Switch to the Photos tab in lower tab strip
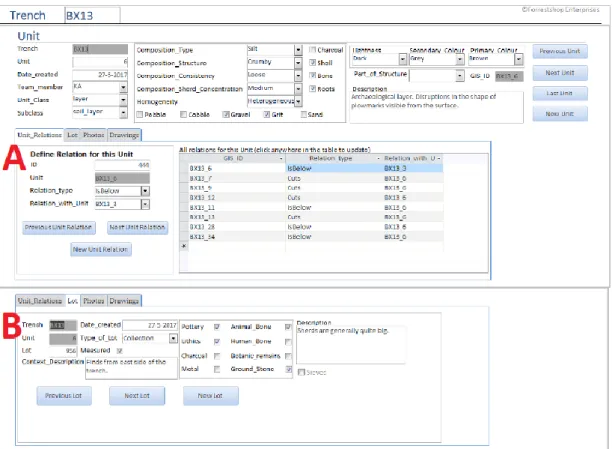Screen dimensions: 612x449 [x=94, y=301]
